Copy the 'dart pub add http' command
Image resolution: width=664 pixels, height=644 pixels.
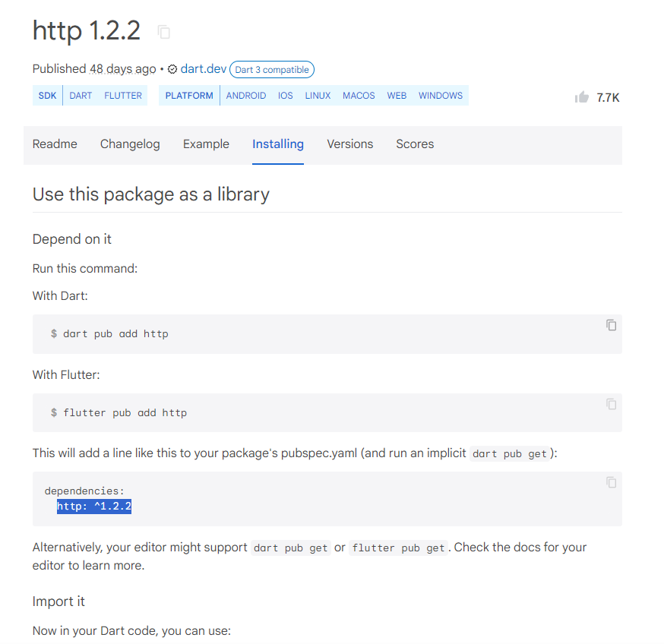point(611,325)
